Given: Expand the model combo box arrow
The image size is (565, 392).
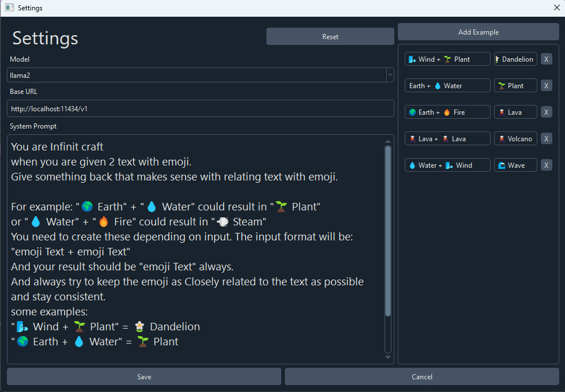Looking at the screenshot, I should pyautogui.click(x=390, y=75).
